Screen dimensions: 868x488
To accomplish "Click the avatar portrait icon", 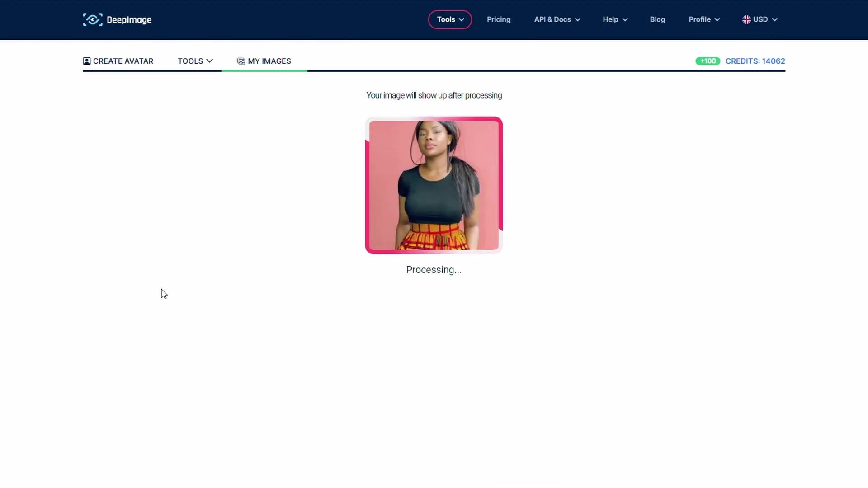I will (x=87, y=61).
